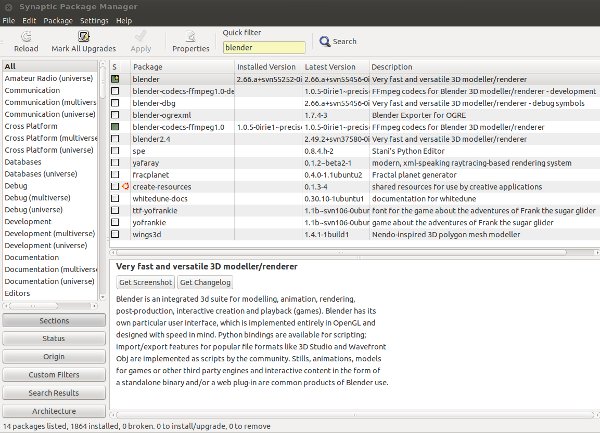The image size is (600, 433).
Task: Open the Edit menu
Action: 29,21
